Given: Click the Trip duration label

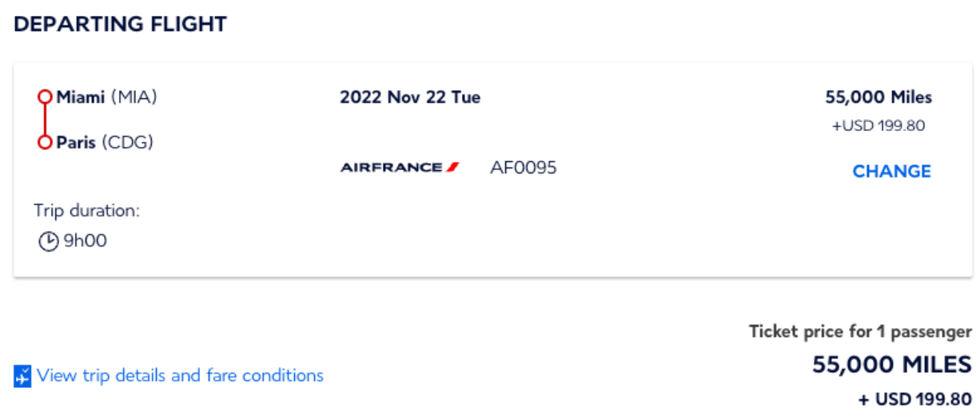Looking at the screenshot, I should click(86, 211).
